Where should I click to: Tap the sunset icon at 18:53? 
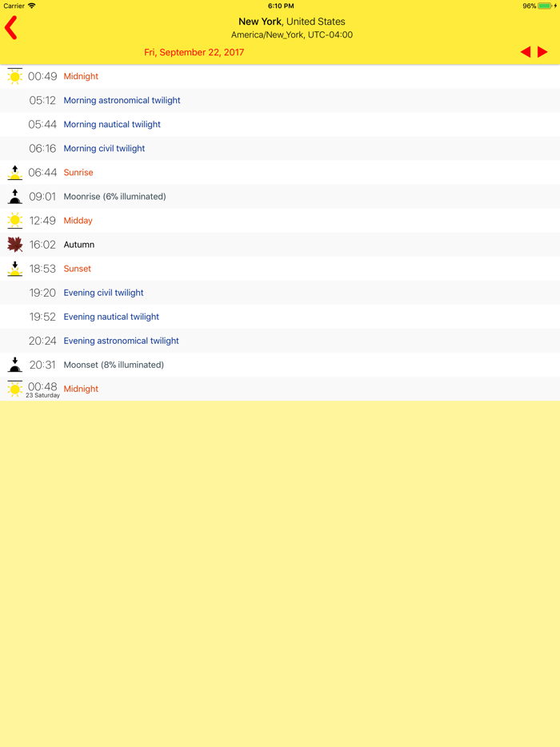pos(14,269)
